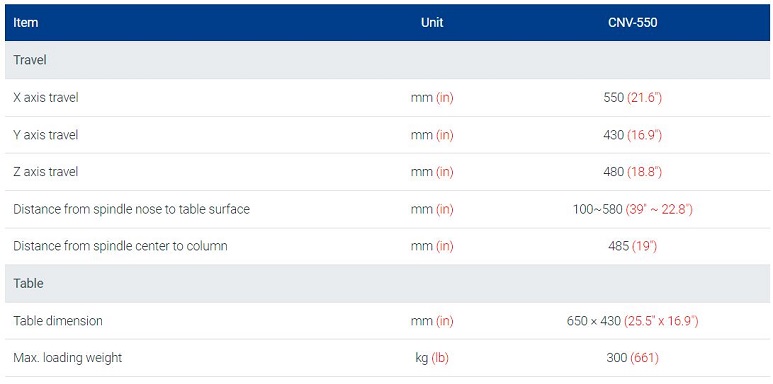The image size is (773, 384).
Task: Click the Z axis travel label
Action: coord(46,172)
